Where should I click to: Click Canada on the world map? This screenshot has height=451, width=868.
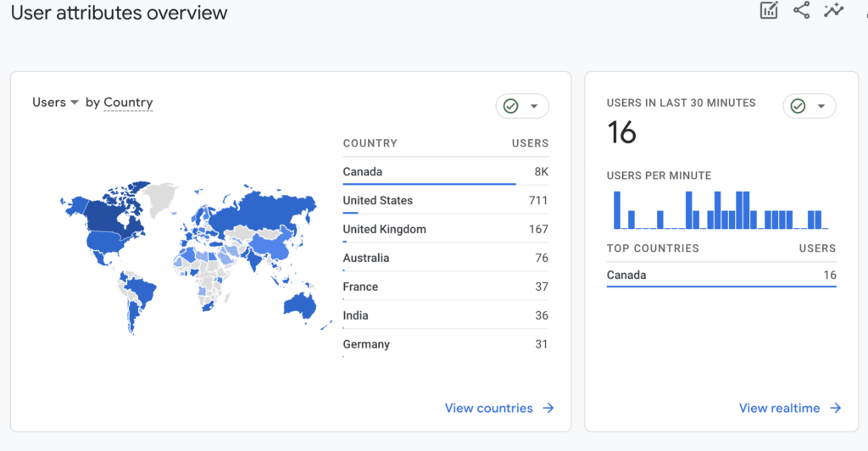[x=108, y=214]
